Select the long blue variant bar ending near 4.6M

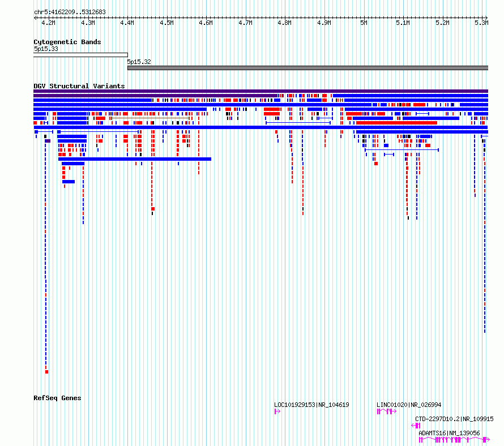click(135, 159)
